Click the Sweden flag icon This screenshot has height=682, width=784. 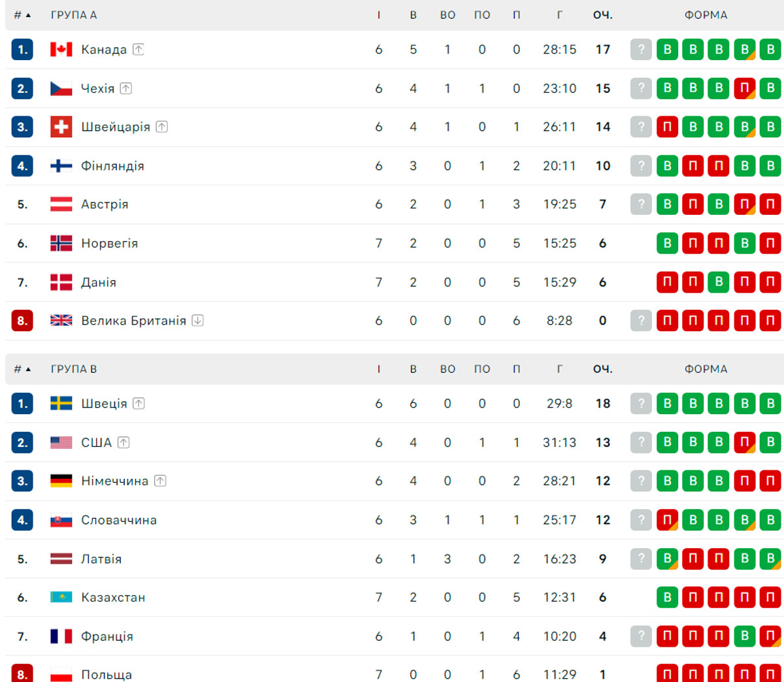coord(61,404)
